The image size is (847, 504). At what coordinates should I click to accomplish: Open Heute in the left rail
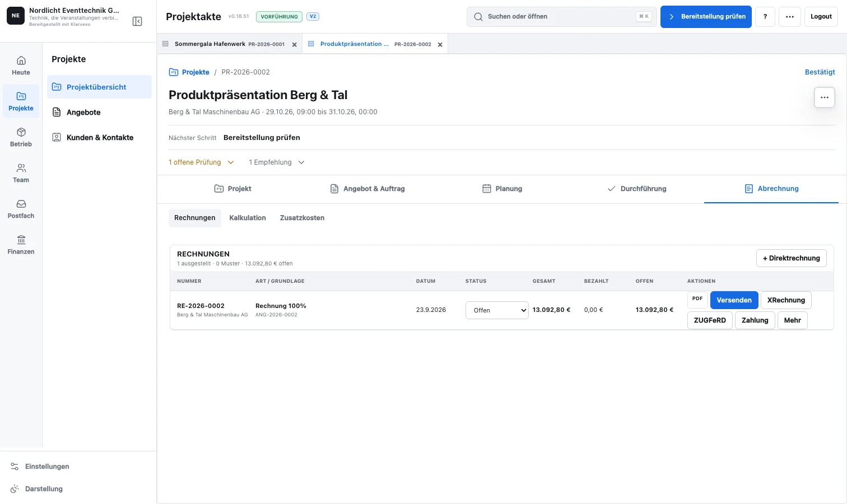pyautogui.click(x=21, y=66)
